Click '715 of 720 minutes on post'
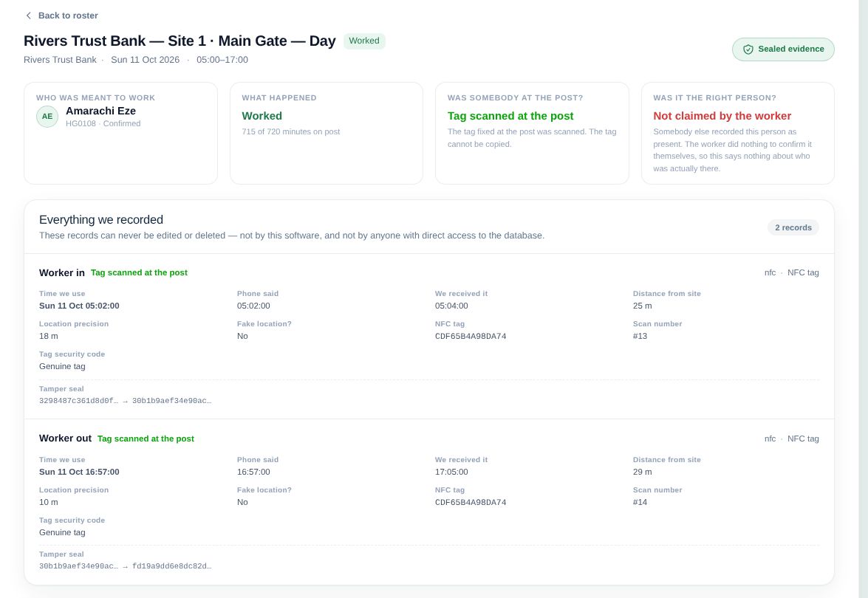This screenshot has height=598, width=868. tap(290, 131)
